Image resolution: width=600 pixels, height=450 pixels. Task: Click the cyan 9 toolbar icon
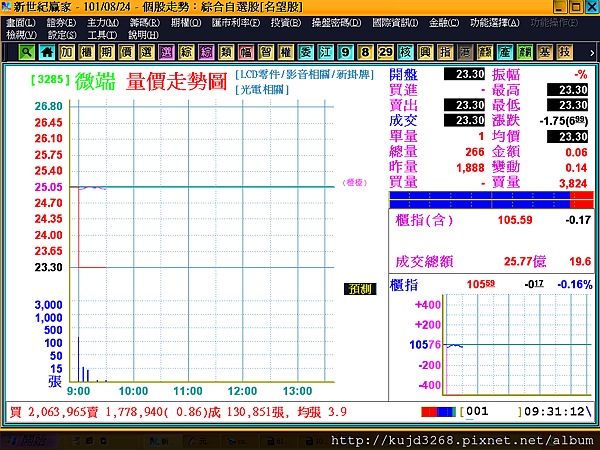[x=346, y=52]
